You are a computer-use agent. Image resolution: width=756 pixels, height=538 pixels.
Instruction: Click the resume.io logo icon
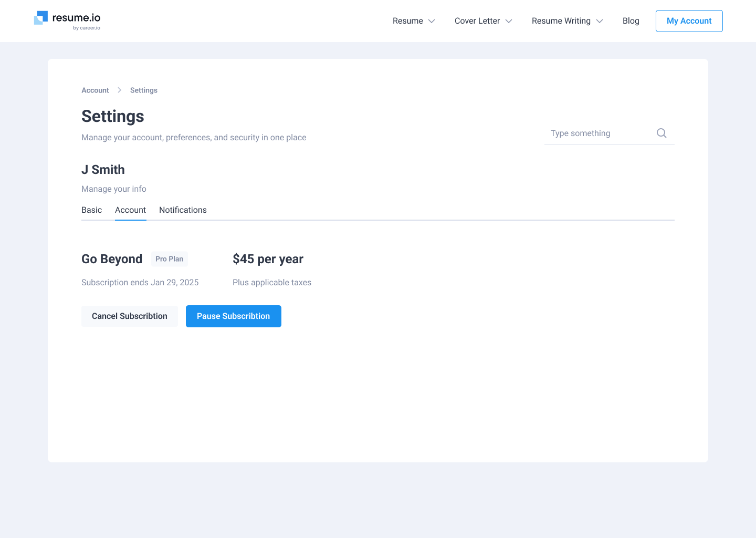coord(41,18)
